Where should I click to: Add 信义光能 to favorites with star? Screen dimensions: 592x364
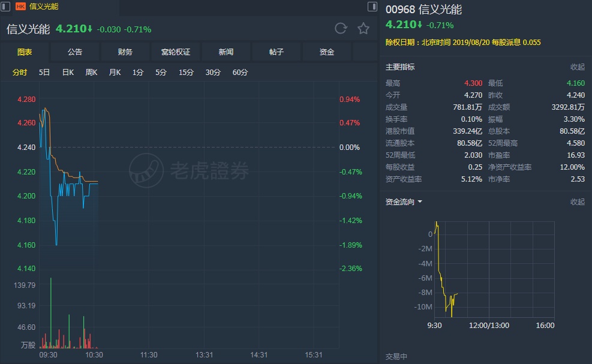363,29
